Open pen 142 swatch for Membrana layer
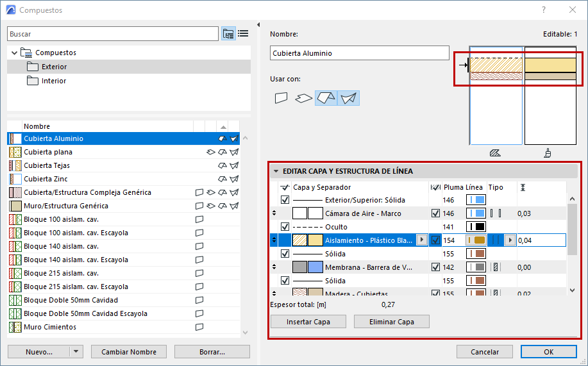The image size is (588, 366). click(476, 267)
